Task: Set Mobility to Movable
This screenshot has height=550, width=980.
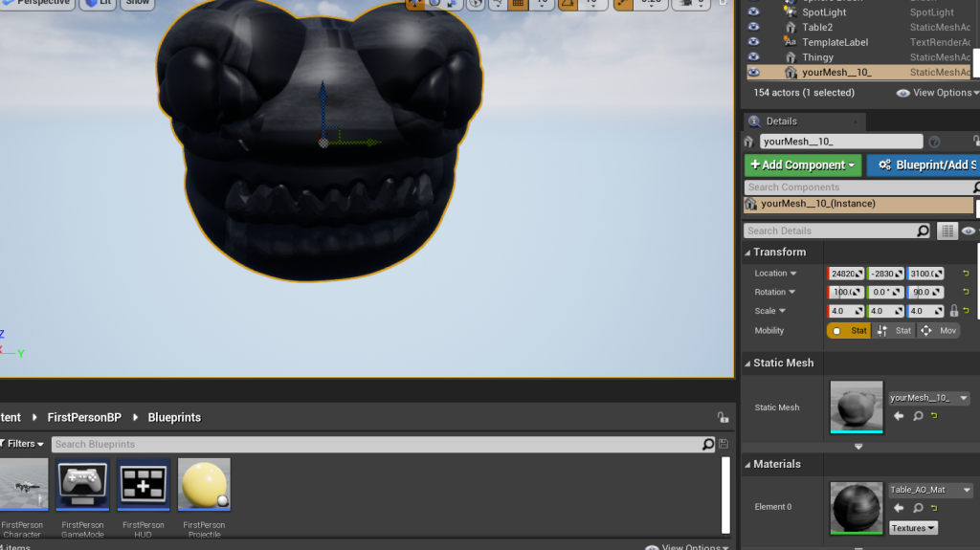Action: click(938, 331)
